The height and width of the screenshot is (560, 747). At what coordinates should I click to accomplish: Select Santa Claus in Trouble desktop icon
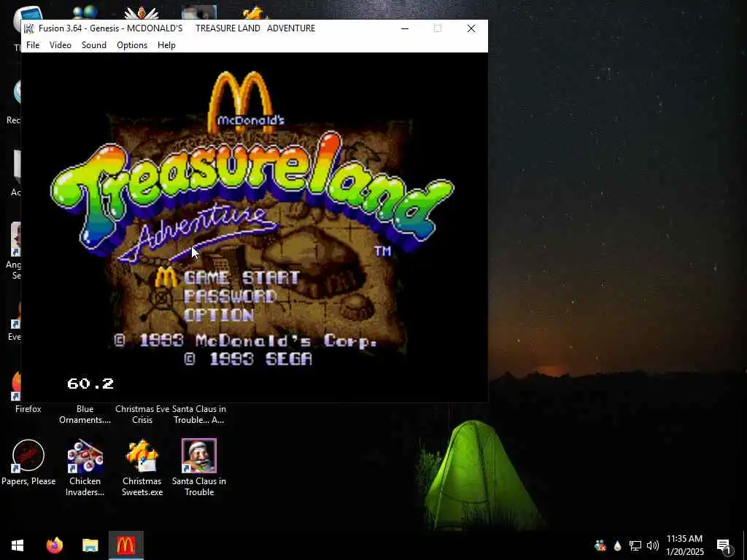pos(199,467)
